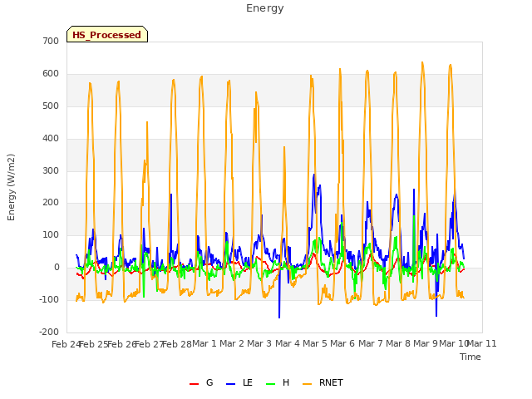Click the blue LE legend swatch
The image size is (532, 399).
(x=230, y=384)
